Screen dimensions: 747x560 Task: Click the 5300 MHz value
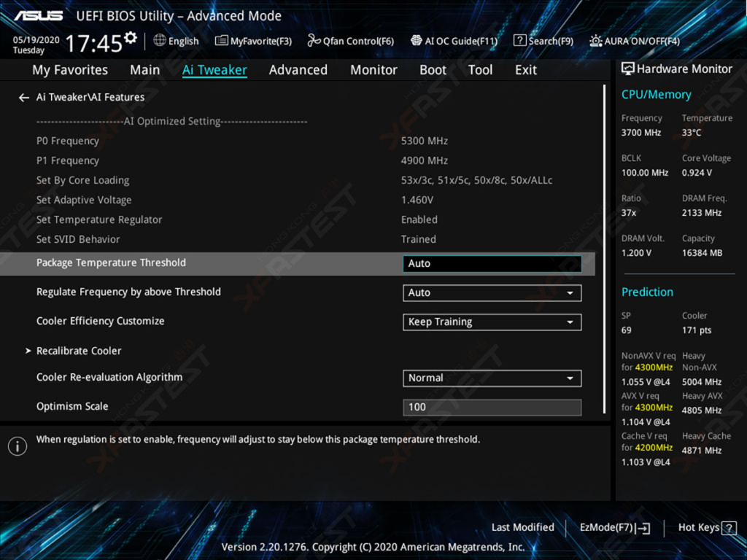425,141
